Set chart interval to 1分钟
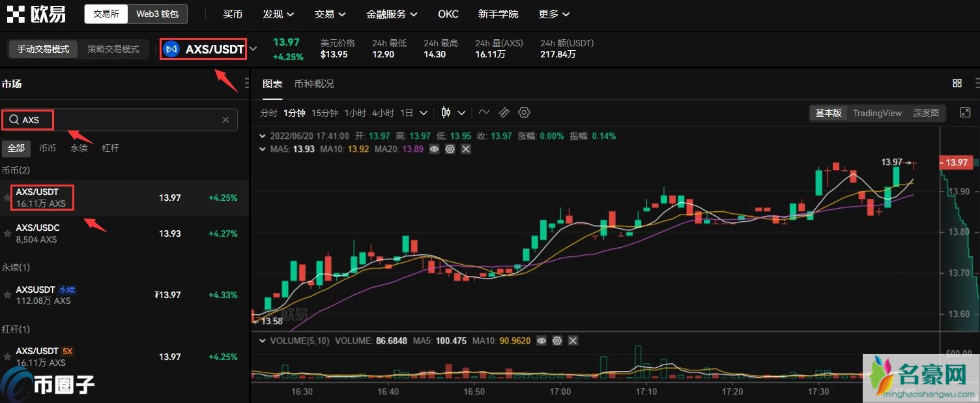Screen dimensions: 980x403 coord(295,113)
